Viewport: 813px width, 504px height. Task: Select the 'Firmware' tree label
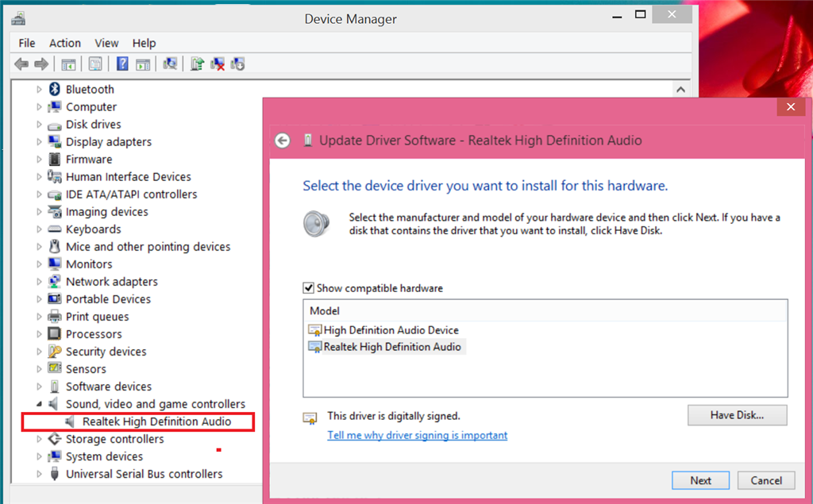(89, 160)
